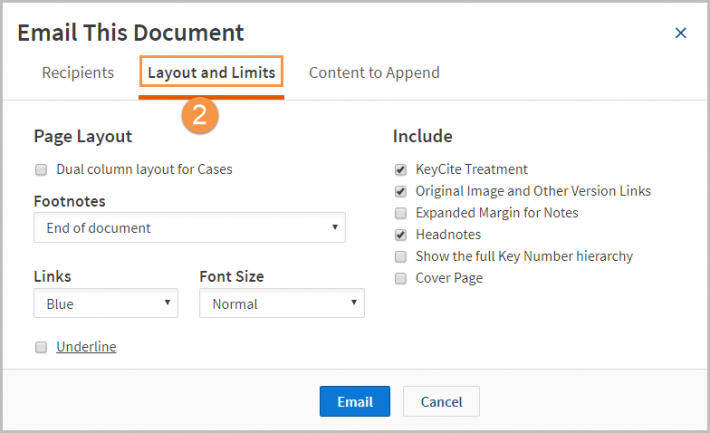Open the Content to Append tab
The width and height of the screenshot is (710, 433).
click(x=374, y=72)
